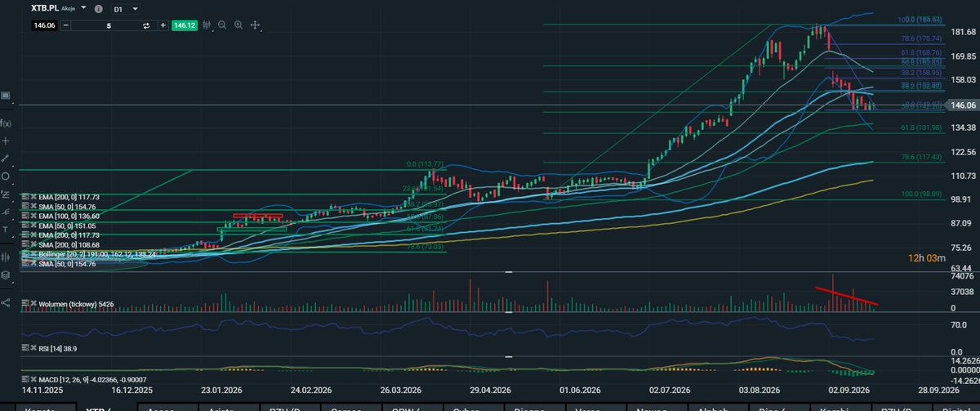Open the D1 timeframe dropdown
The height and width of the screenshot is (411, 980).
[126, 9]
